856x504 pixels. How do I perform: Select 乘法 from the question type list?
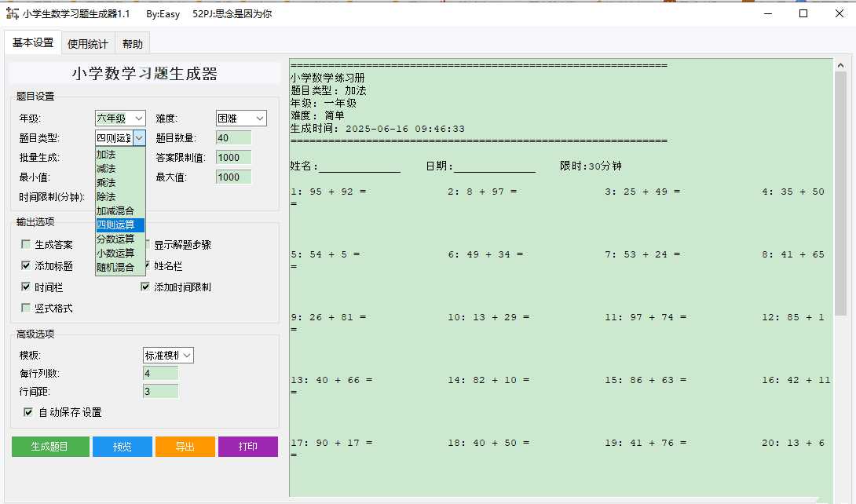[106, 181]
